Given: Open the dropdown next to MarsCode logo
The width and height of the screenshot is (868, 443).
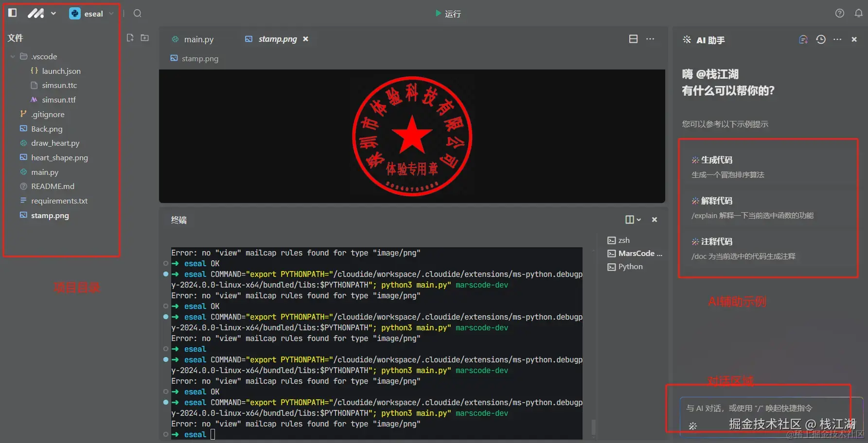Looking at the screenshot, I should click(x=53, y=14).
